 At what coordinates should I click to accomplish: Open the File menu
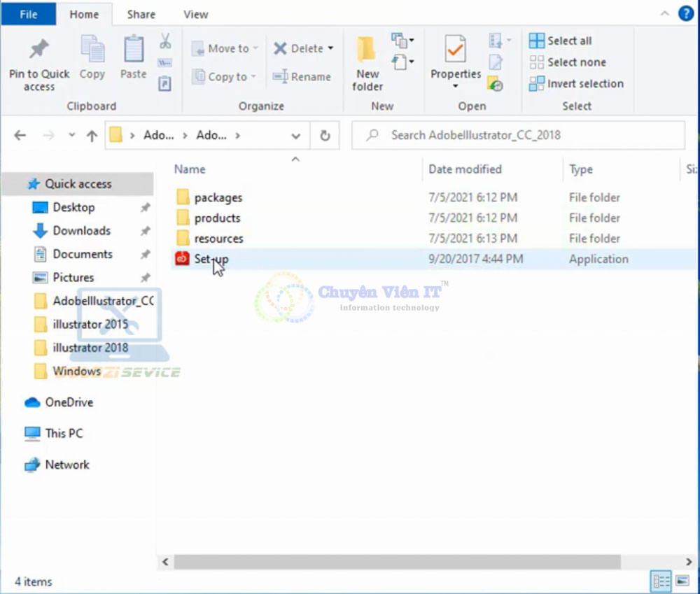[x=29, y=14]
